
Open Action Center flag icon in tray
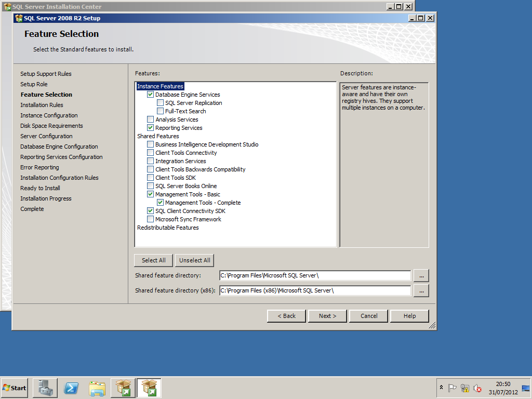452,388
